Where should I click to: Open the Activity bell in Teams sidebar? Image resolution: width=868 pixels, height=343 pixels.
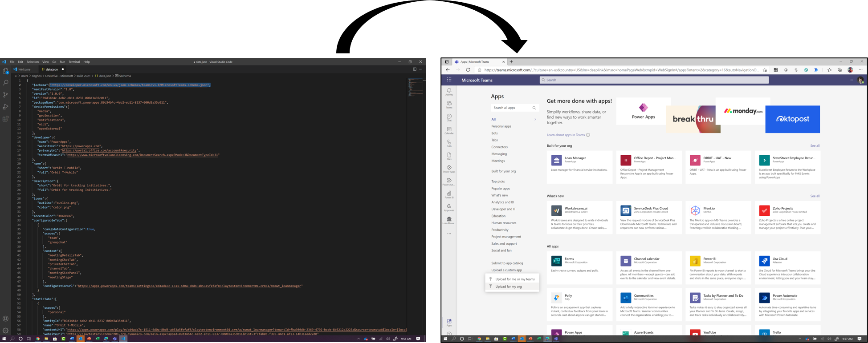449,92
